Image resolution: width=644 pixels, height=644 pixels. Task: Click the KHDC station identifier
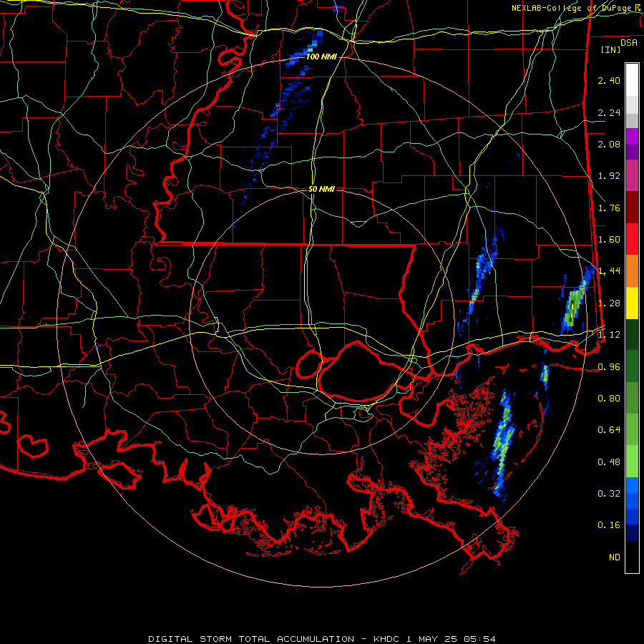(386, 639)
